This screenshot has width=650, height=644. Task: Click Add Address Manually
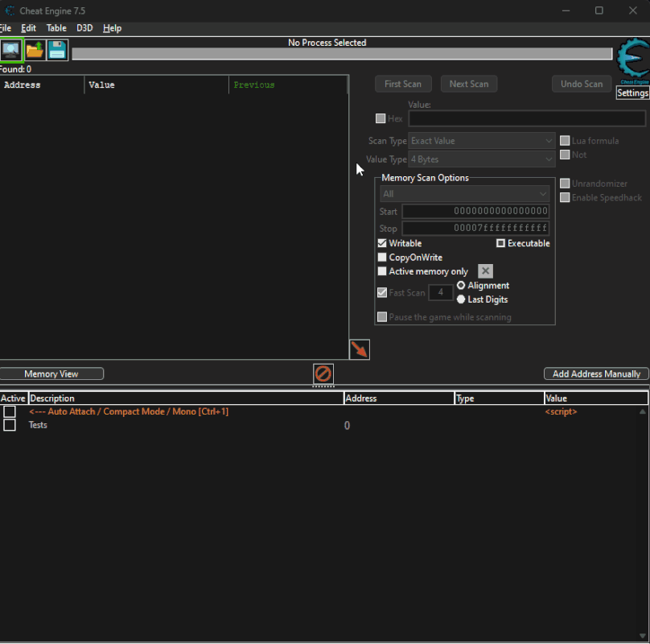[x=596, y=374]
